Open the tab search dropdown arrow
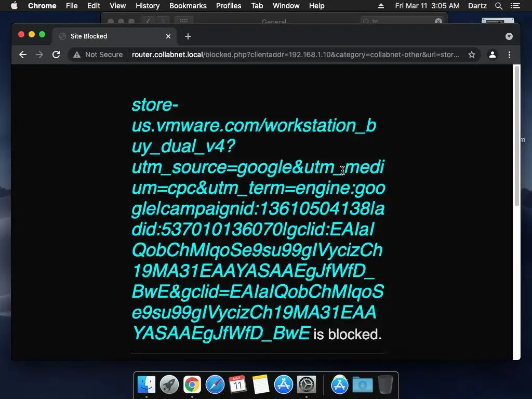Image resolution: width=532 pixels, height=399 pixels. [x=509, y=36]
